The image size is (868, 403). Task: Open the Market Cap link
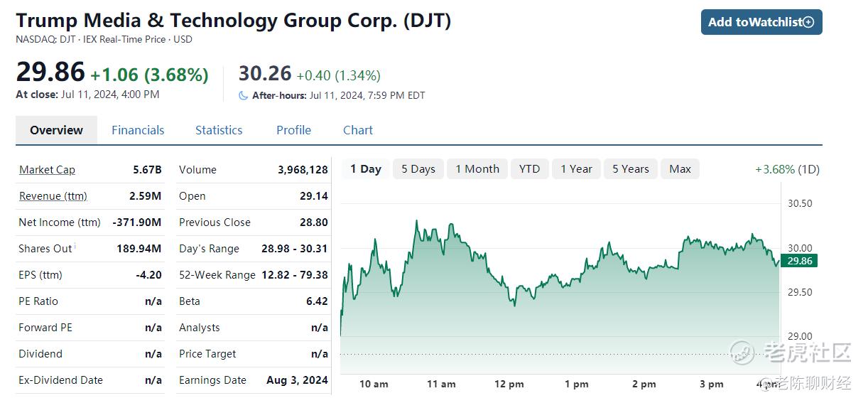(x=47, y=170)
